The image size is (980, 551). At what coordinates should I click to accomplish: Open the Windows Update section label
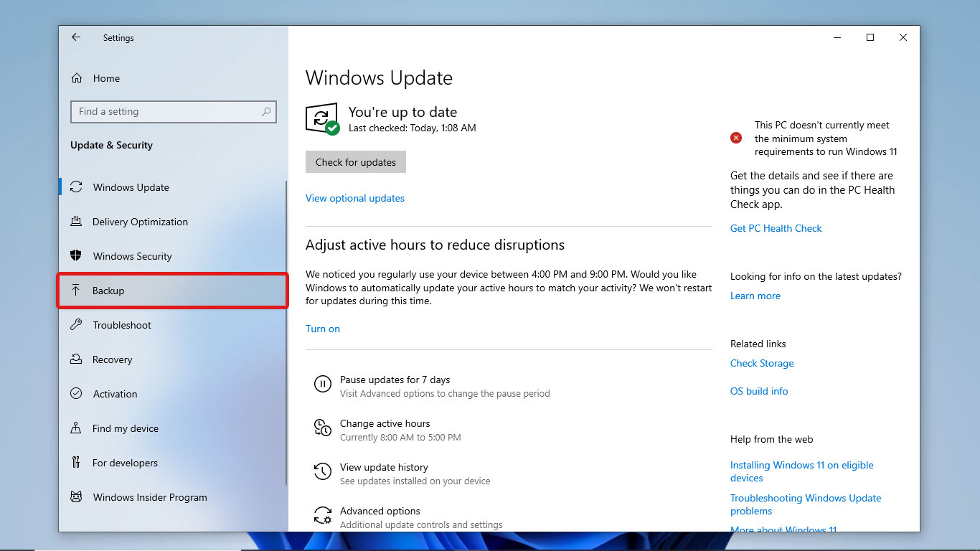(131, 187)
